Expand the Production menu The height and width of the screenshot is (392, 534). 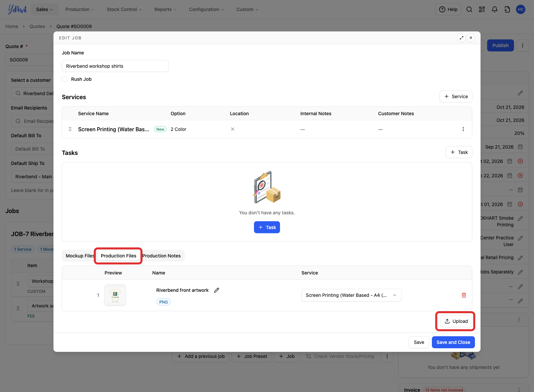[80, 9]
